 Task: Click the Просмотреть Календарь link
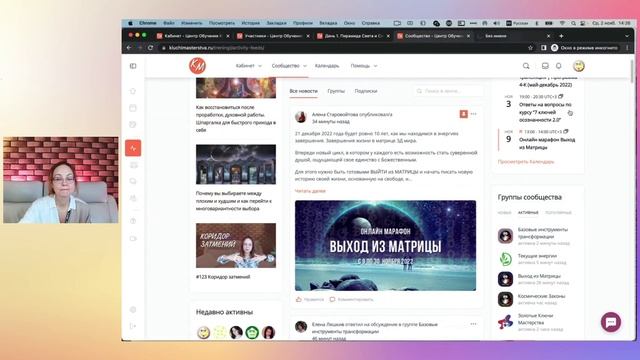click(526, 162)
